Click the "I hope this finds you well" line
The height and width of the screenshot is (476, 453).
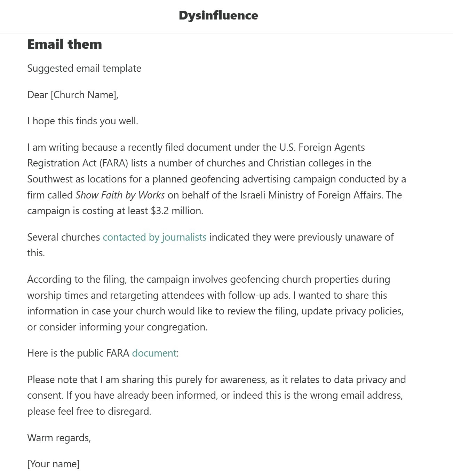coord(83,121)
